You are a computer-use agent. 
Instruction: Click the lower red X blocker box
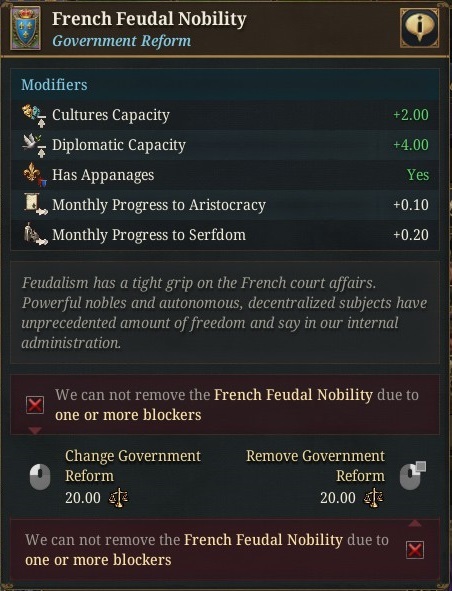coord(415,550)
